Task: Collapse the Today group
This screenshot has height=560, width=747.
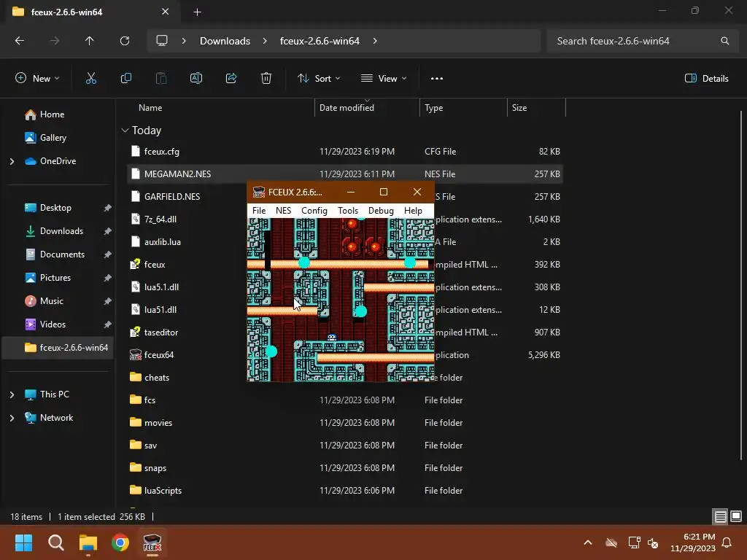Action: [x=125, y=131]
